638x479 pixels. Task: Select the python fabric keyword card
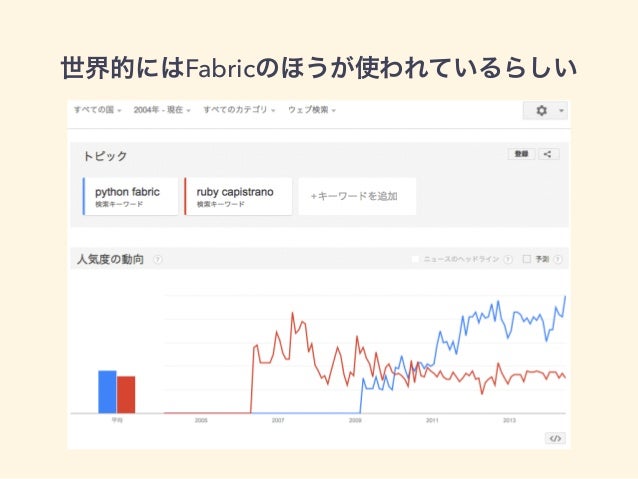click(x=130, y=196)
